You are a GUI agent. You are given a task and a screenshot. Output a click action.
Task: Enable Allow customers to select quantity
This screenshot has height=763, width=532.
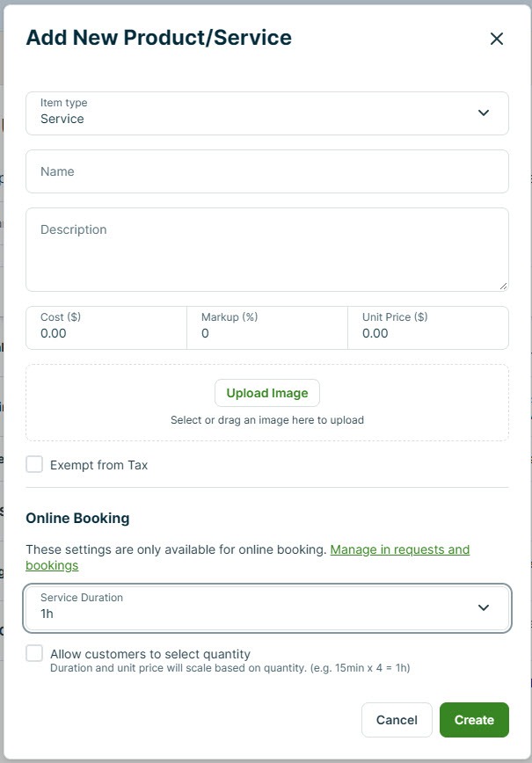34,653
